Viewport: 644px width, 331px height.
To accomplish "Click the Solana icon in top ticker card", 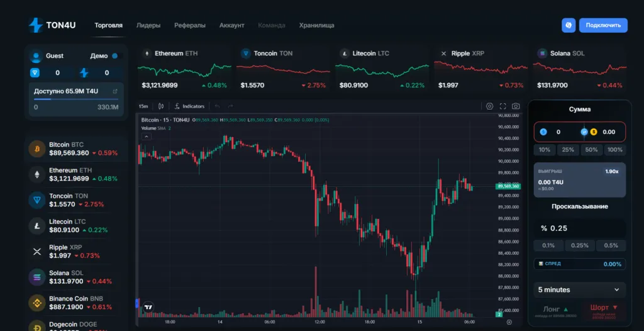I will coord(542,53).
